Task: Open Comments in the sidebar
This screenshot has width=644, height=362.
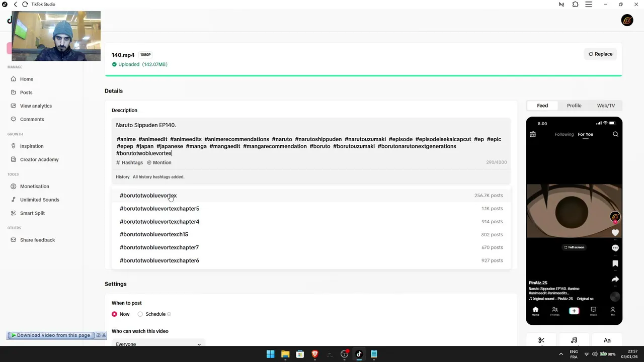Action: pyautogui.click(x=32, y=119)
